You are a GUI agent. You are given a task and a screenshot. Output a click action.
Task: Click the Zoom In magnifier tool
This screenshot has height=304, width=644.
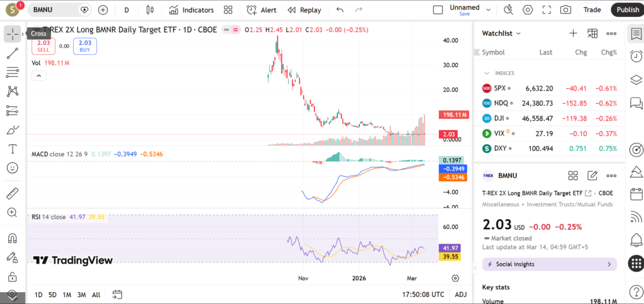point(13,213)
